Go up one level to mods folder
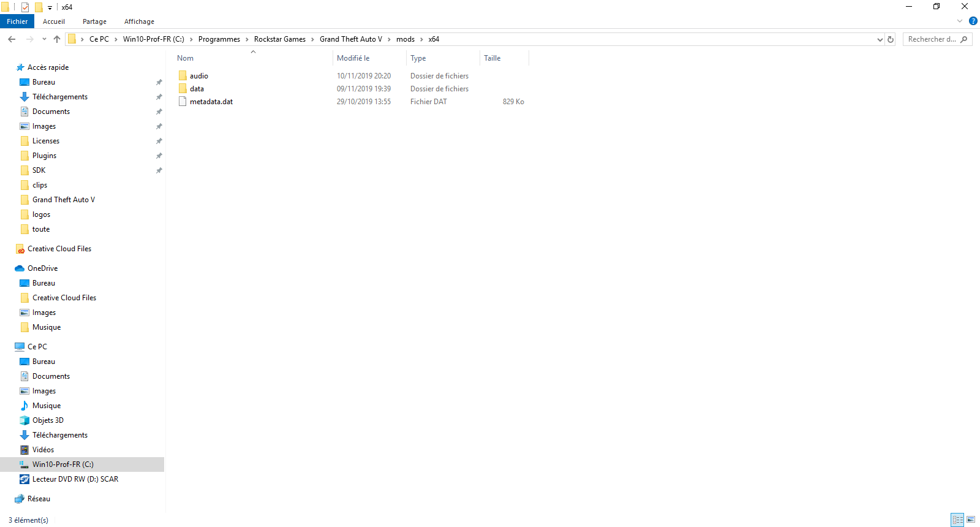The image size is (980, 527). coord(57,39)
